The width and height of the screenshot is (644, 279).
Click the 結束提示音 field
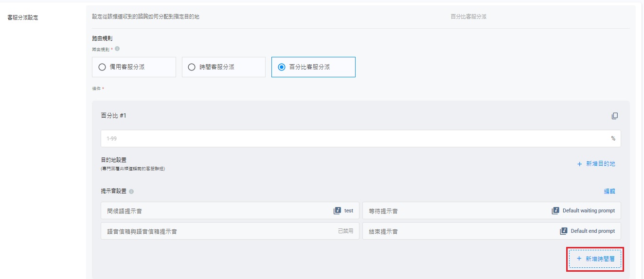(x=491, y=231)
